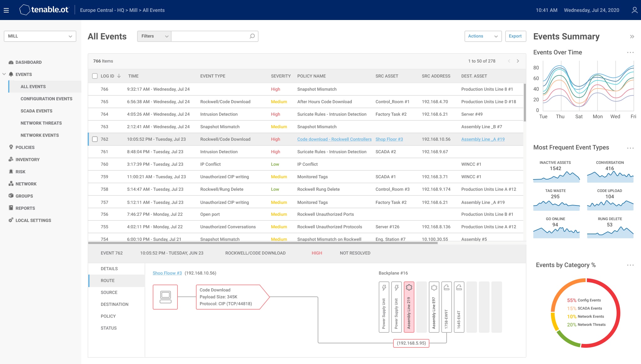Go to next page of events
The width and height of the screenshot is (641, 364).
[518, 61]
